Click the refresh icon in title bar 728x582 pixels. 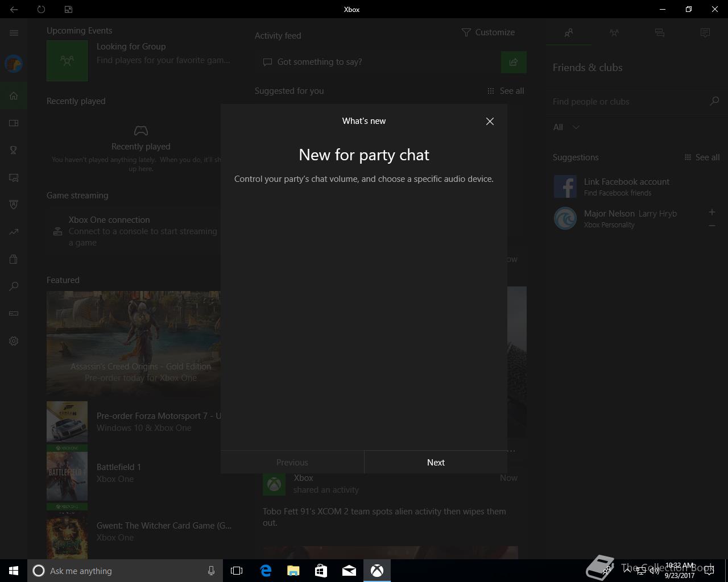click(x=41, y=9)
